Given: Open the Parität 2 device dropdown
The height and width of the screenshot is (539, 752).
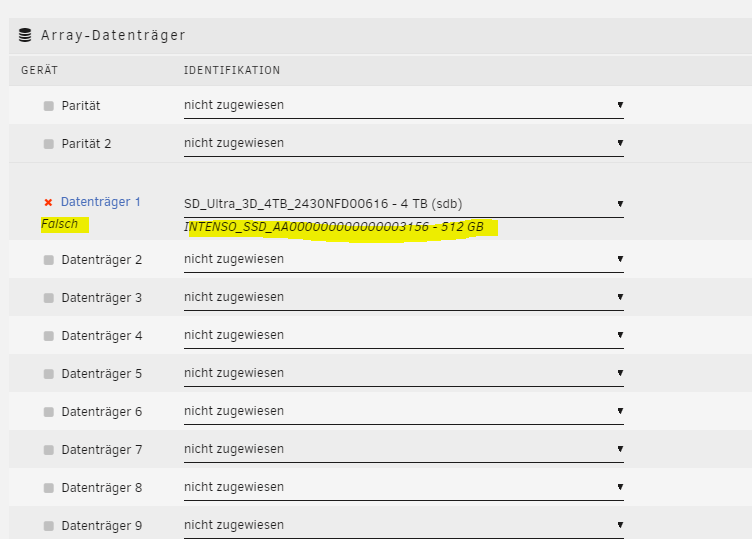Looking at the screenshot, I should (x=404, y=143).
